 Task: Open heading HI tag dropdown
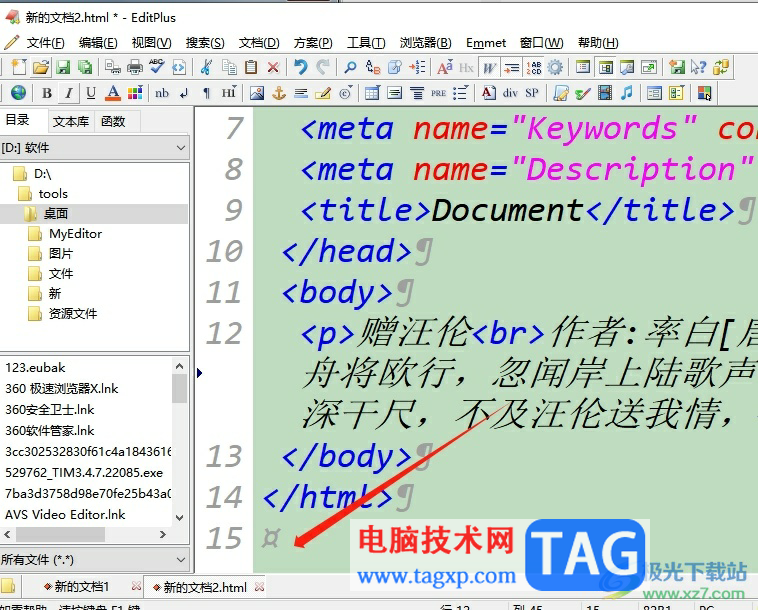pos(229,92)
